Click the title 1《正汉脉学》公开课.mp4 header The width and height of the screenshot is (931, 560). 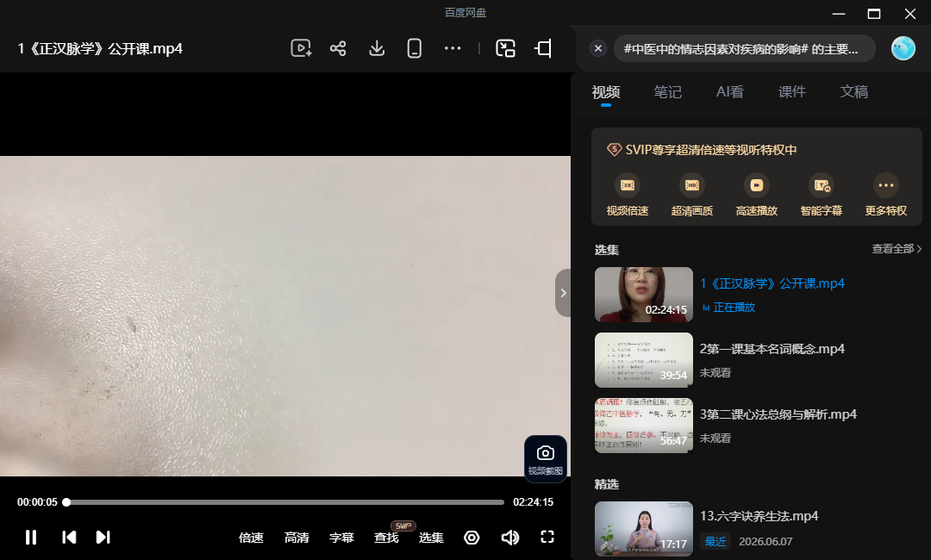(100, 48)
